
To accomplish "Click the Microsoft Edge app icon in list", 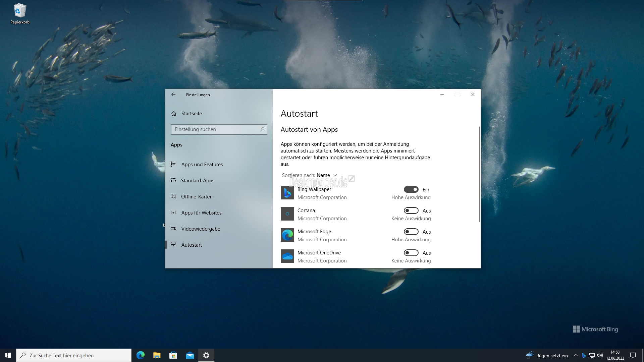I will coord(287,235).
